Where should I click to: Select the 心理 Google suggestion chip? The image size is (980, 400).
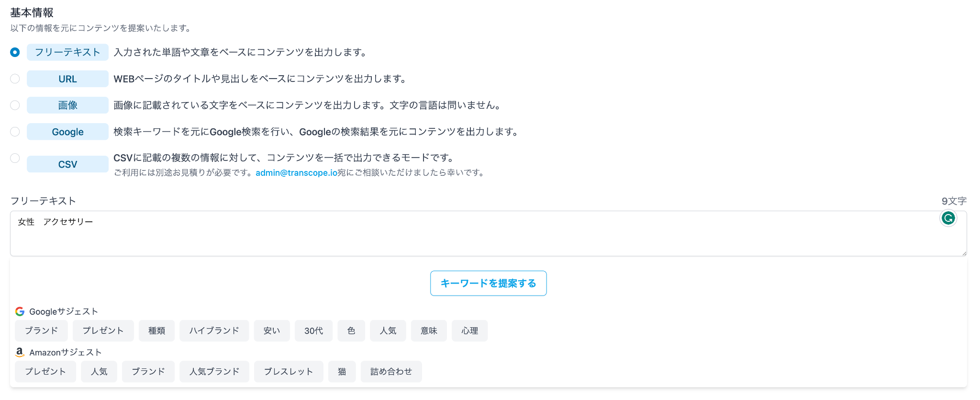(469, 331)
